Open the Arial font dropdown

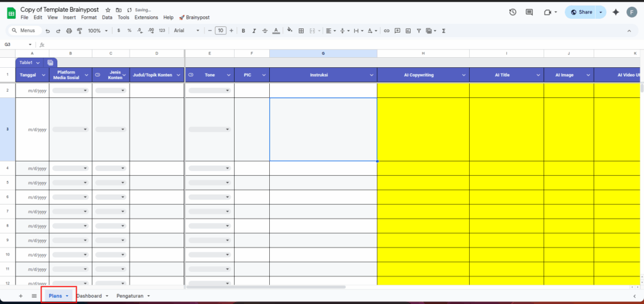pos(189,30)
